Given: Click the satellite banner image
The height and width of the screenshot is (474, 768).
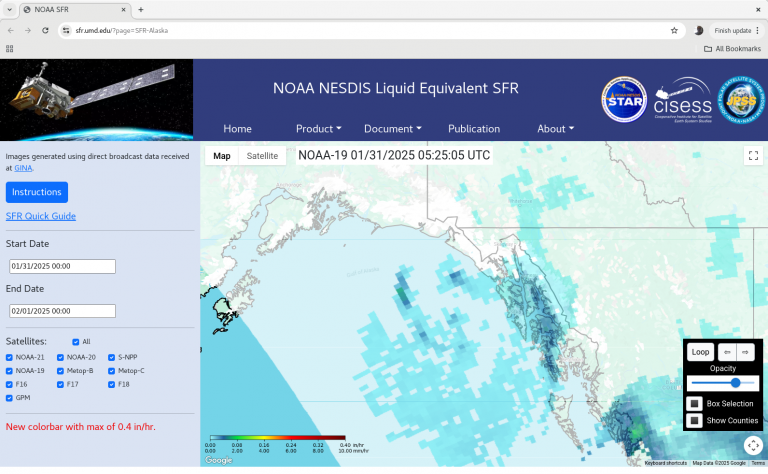Looking at the screenshot, I should [x=96, y=100].
